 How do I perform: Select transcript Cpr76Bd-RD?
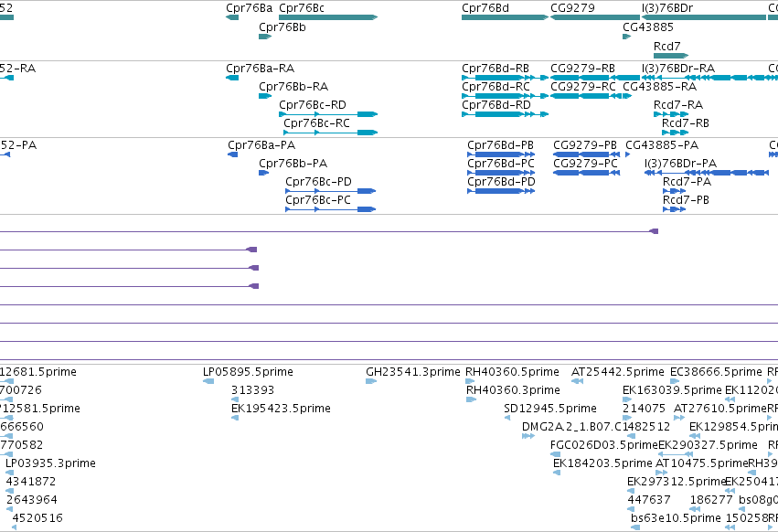coord(496,105)
